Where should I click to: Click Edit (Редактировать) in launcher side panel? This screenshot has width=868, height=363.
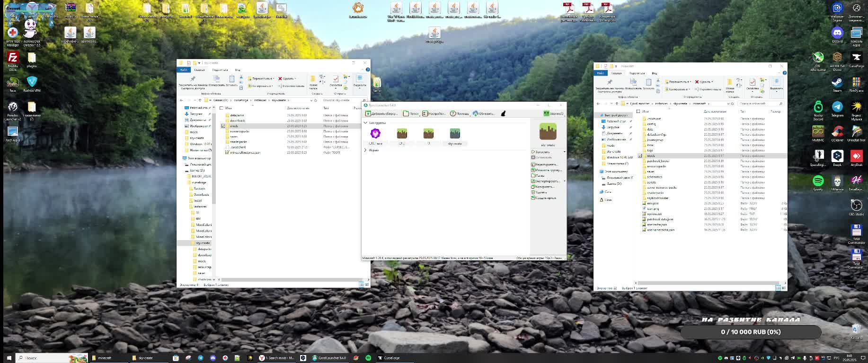click(x=544, y=164)
